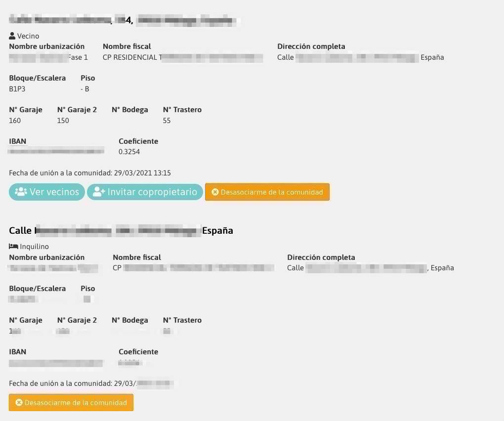Click the group icon on Ver vecinos
The width and height of the screenshot is (504, 421).
(x=21, y=192)
